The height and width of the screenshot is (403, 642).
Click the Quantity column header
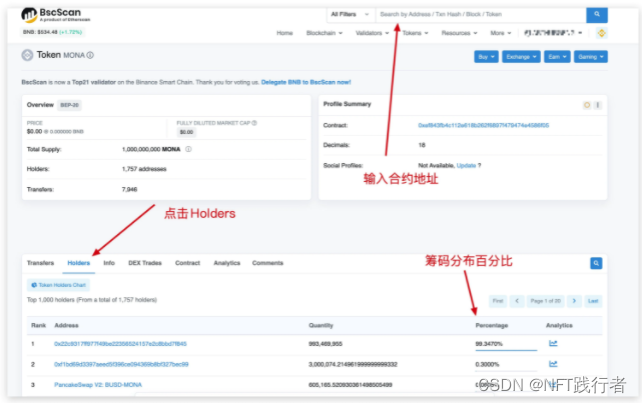point(321,326)
